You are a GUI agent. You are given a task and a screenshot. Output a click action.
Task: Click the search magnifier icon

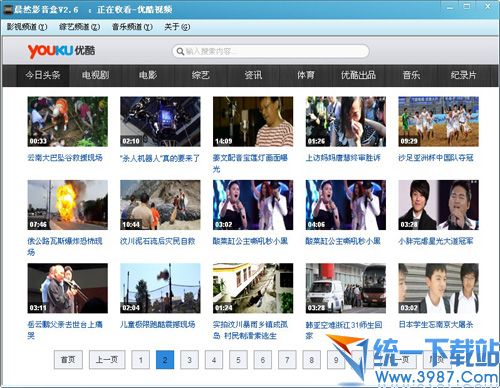(x=180, y=51)
